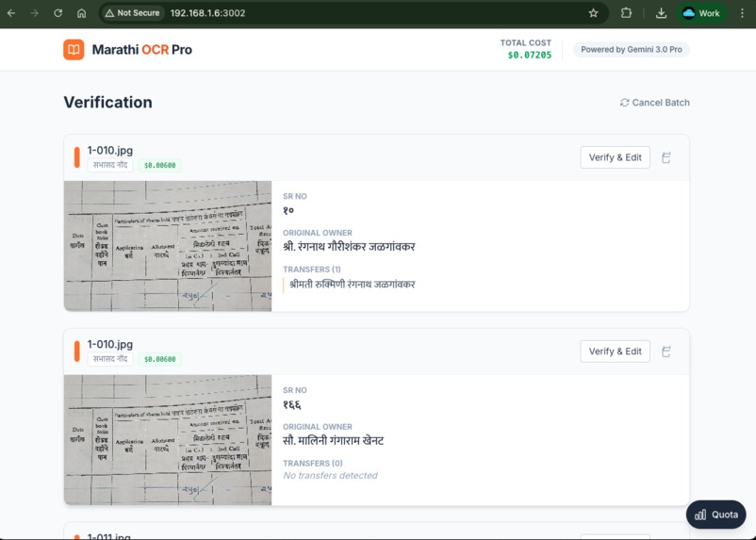The image size is (756, 540).
Task: Click the total cost value $0.07205
Action: [x=530, y=55]
